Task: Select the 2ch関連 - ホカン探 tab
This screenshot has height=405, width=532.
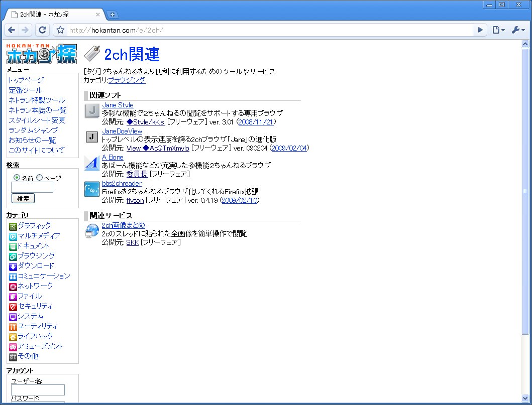Action: point(54,15)
